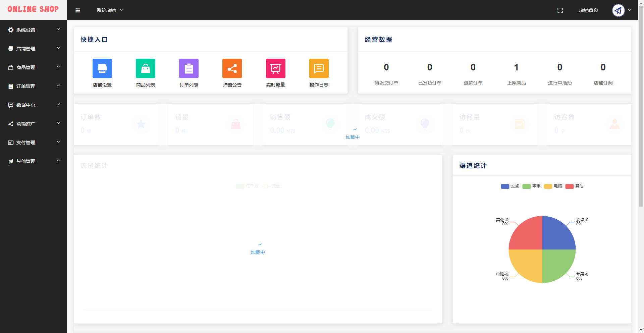644x333 pixels.
Task: Click the 店铺订阅 statistic
Action: (x=603, y=74)
